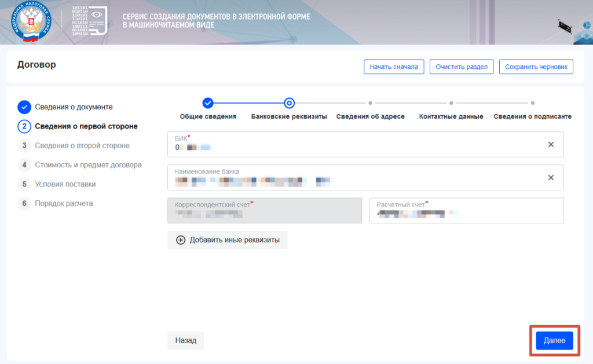Click the Банковские реквизиты active step marker
This screenshot has height=364, width=593.
click(289, 103)
